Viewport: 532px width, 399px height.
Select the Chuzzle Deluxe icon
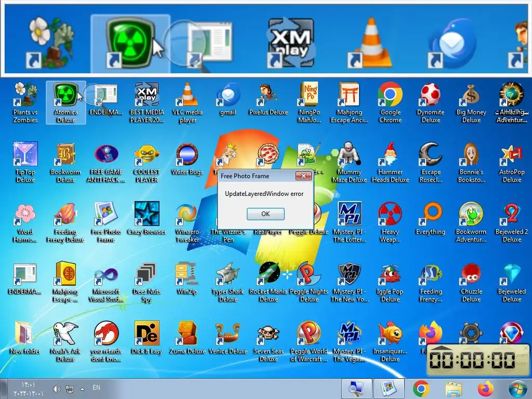(x=471, y=282)
